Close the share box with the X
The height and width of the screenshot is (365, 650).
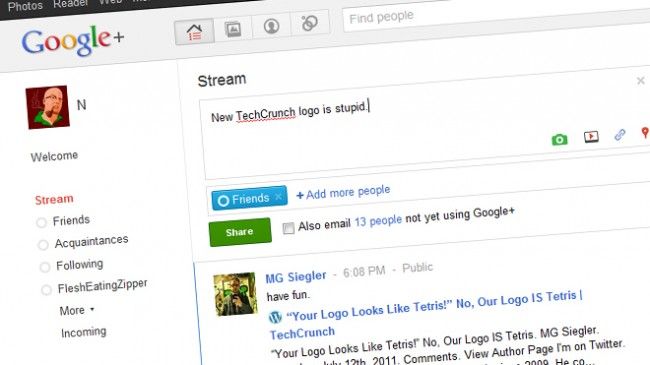640,80
